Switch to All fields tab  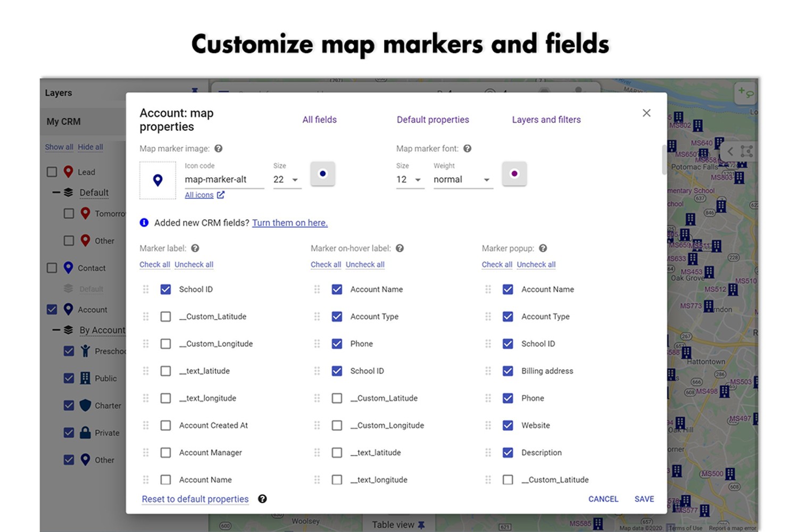coord(319,120)
